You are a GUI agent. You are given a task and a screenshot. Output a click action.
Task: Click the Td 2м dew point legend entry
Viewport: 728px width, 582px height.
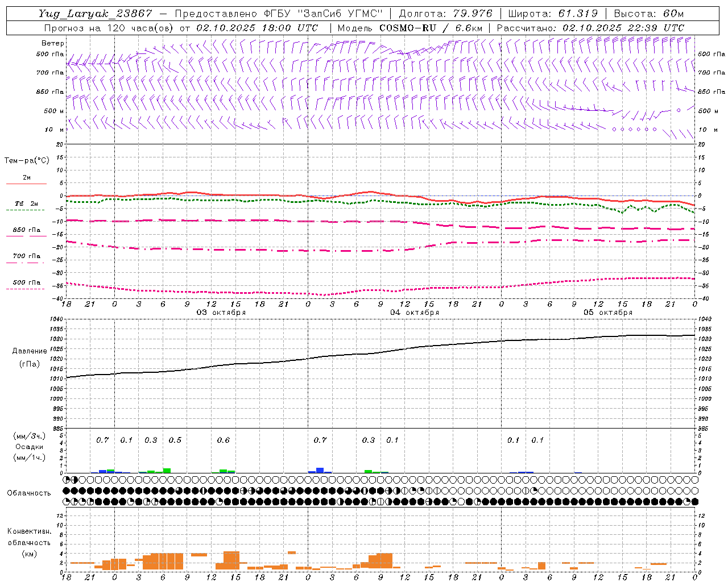point(27,203)
